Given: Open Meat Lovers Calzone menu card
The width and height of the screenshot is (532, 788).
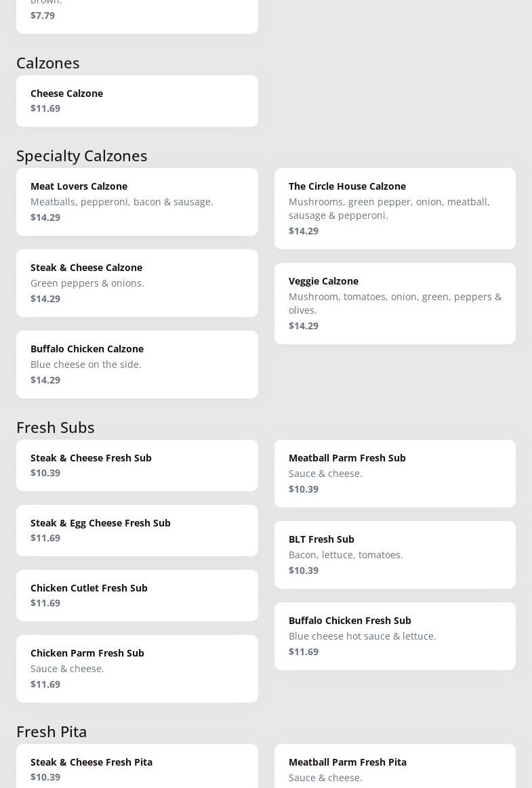Looking at the screenshot, I should click(x=137, y=202).
